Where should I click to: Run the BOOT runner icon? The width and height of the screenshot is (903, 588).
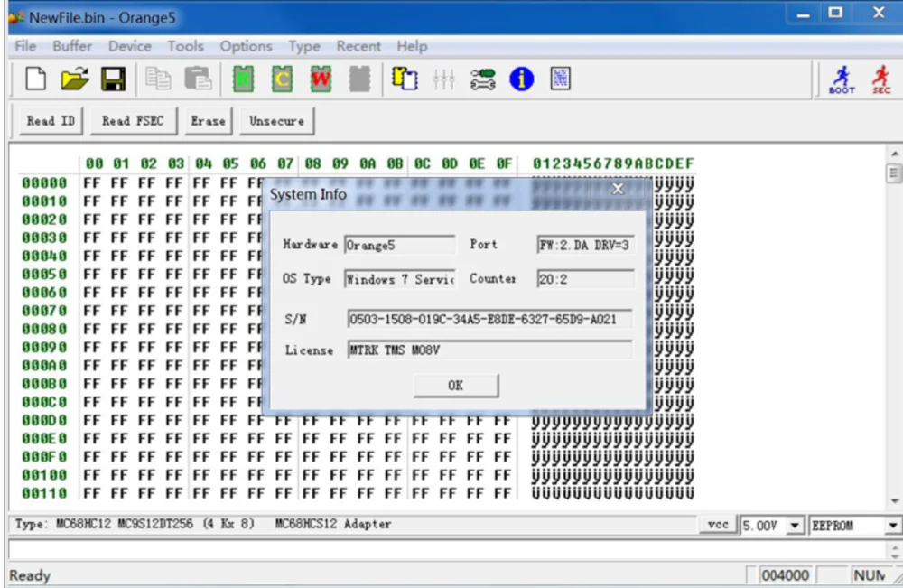[842, 79]
